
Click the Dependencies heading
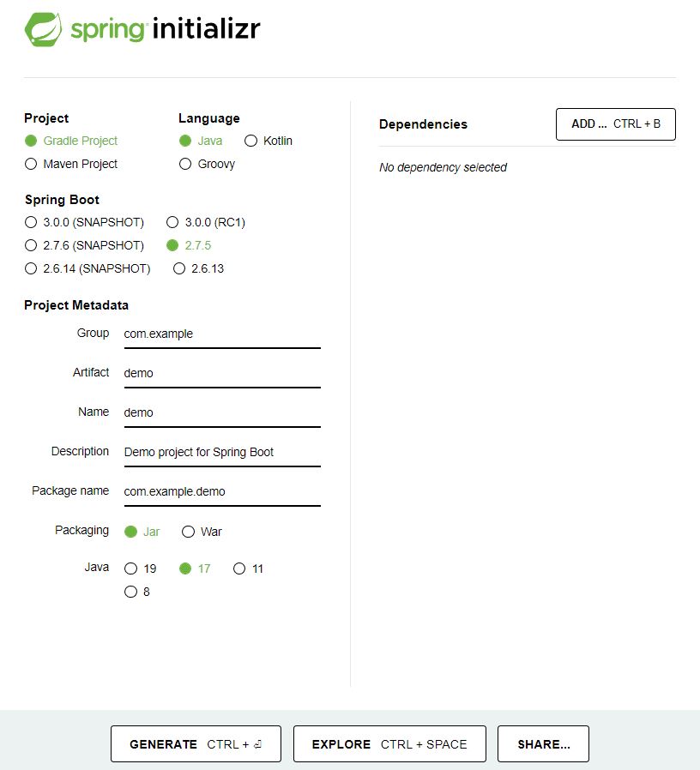pyautogui.click(x=423, y=124)
